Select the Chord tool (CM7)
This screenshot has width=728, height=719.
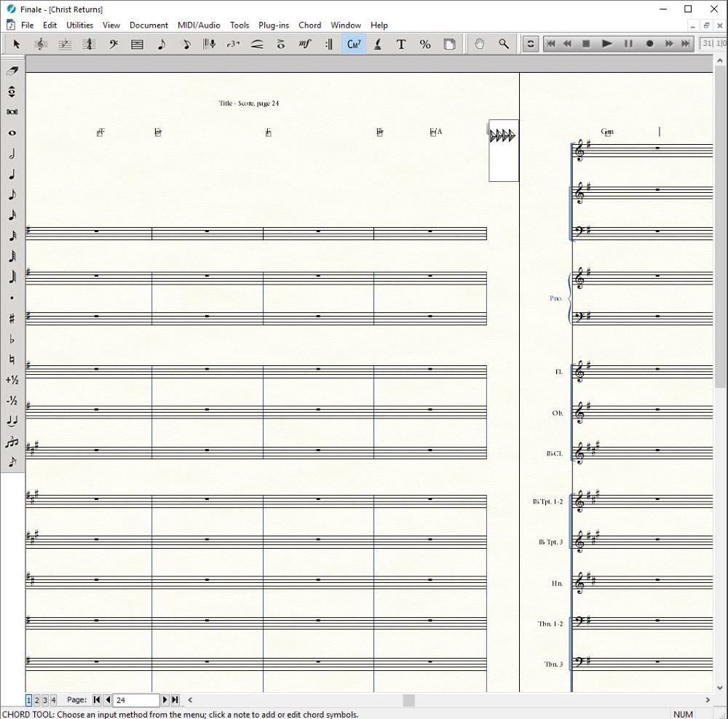click(x=354, y=44)
